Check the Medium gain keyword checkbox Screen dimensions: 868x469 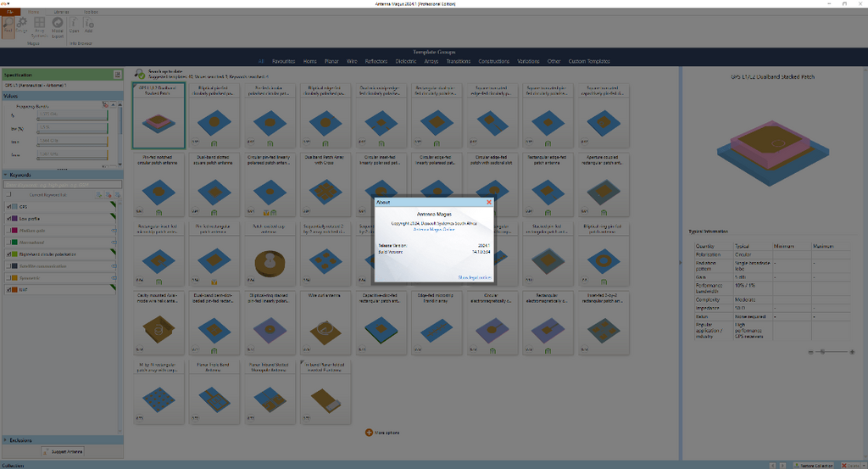[x=8, y=231]
